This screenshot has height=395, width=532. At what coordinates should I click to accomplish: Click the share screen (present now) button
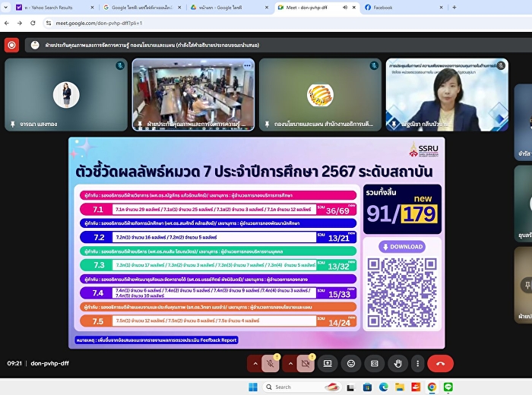pos(328,364)
